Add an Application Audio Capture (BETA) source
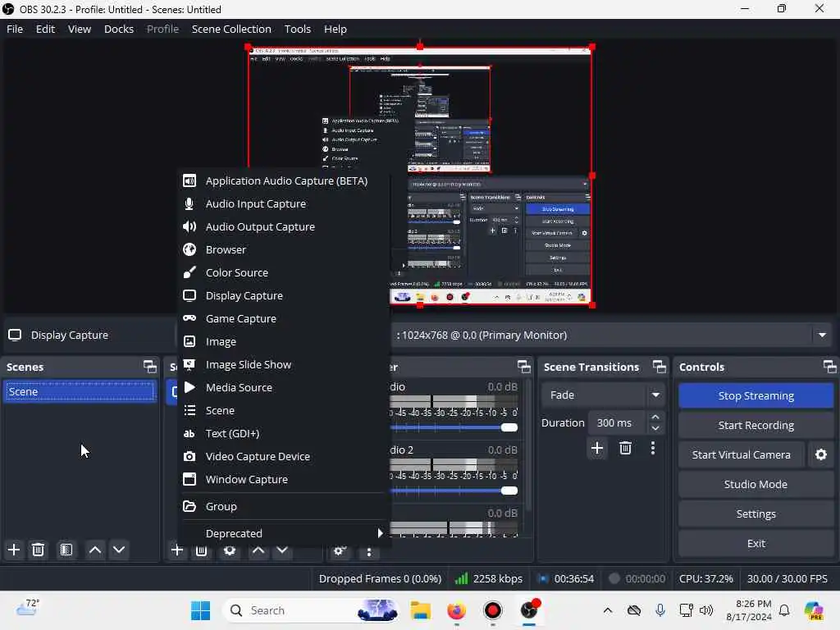 [x=284, y=181]
